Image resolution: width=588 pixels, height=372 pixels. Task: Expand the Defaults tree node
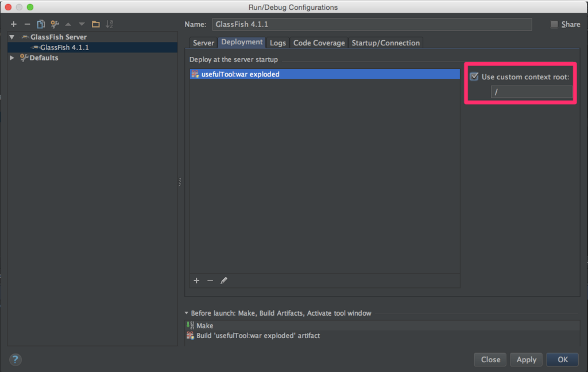pyautogui.click(x=12, y=58)
